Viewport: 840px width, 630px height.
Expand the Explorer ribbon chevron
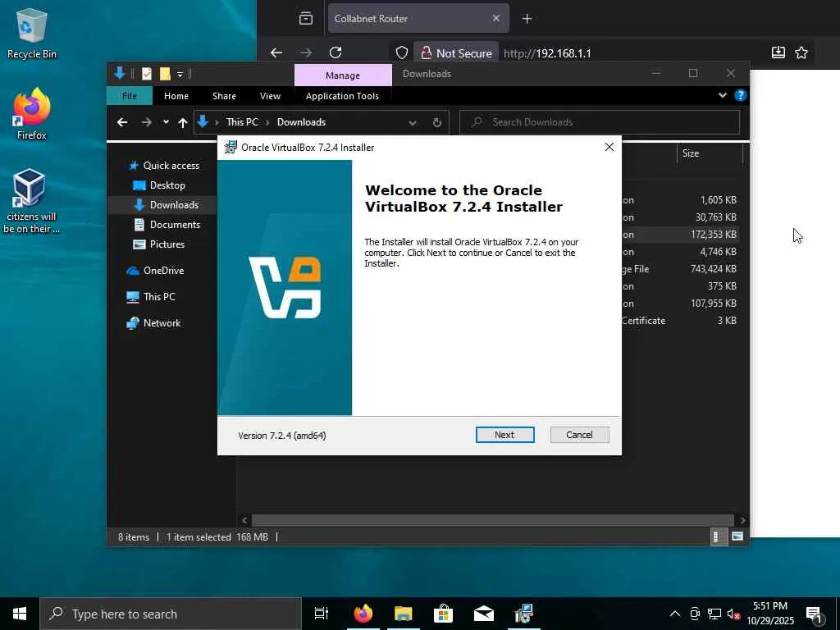(x=723, y=95)
